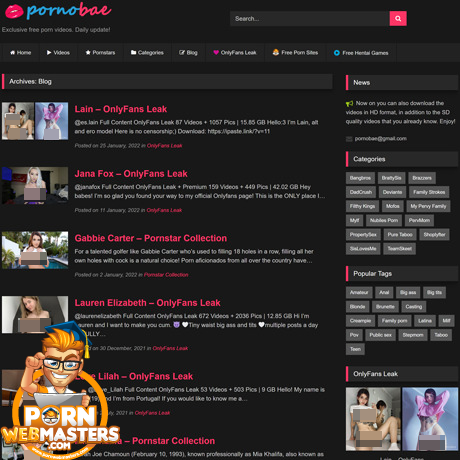This screenshot has height=460, width=460.
Task: Select the Family Strokes category tag
Action: click(x=429, y=192)
